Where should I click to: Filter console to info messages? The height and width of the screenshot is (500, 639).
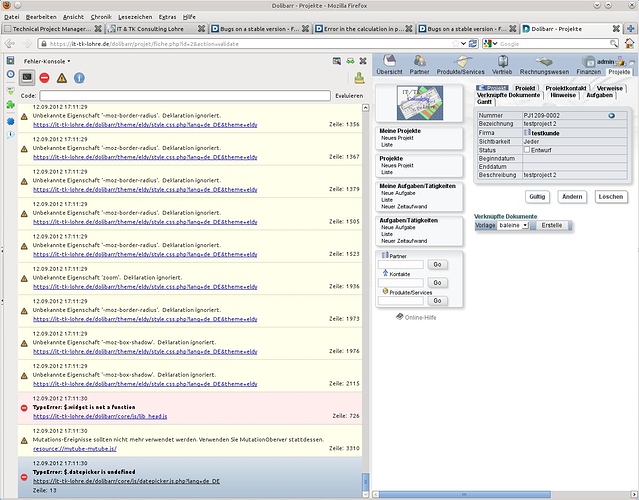coord(79,78)
